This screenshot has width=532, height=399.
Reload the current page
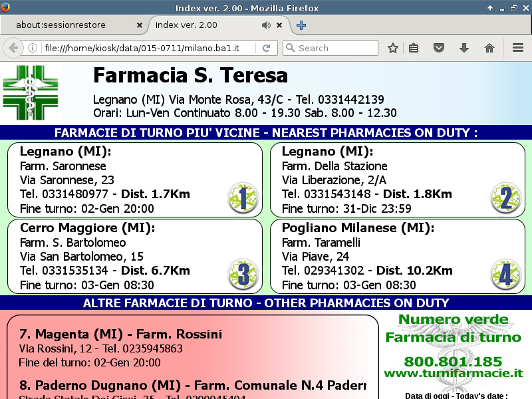(266, 48)
